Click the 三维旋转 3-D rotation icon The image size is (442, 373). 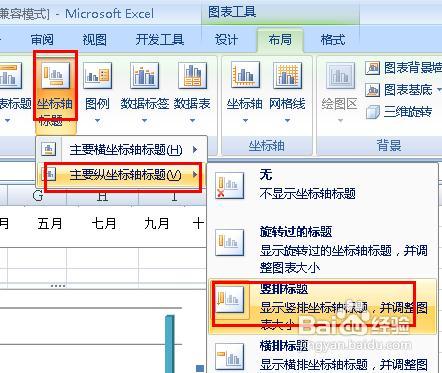point(373,112)
